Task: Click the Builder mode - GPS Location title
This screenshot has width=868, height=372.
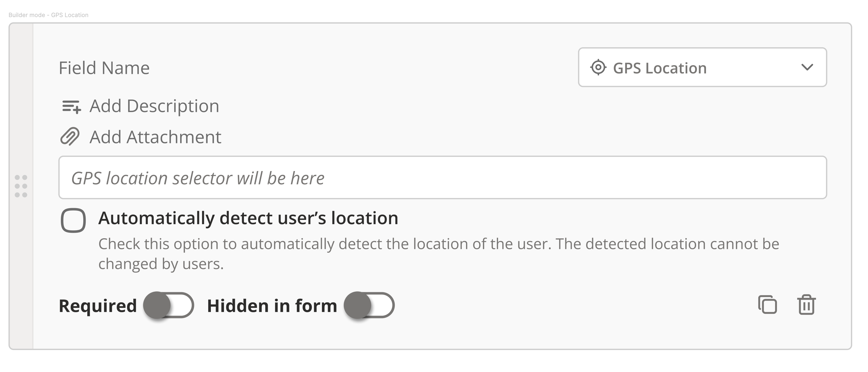Action: (x=49, y=15)
